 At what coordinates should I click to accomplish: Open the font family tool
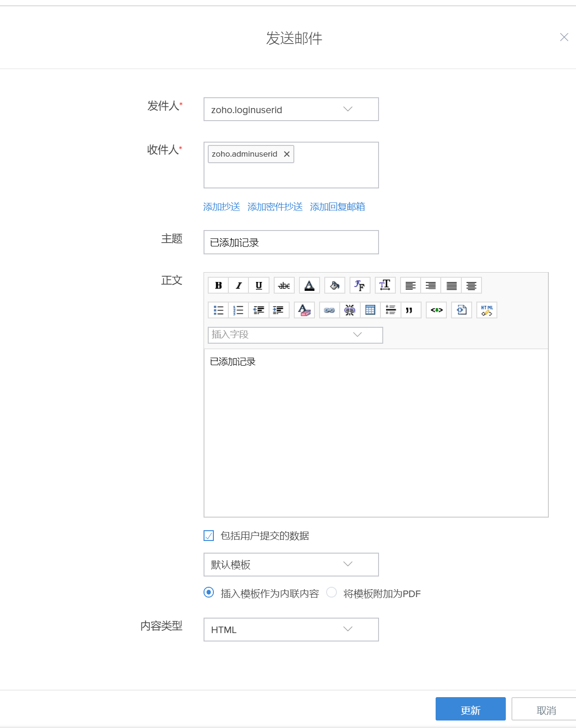360,285
